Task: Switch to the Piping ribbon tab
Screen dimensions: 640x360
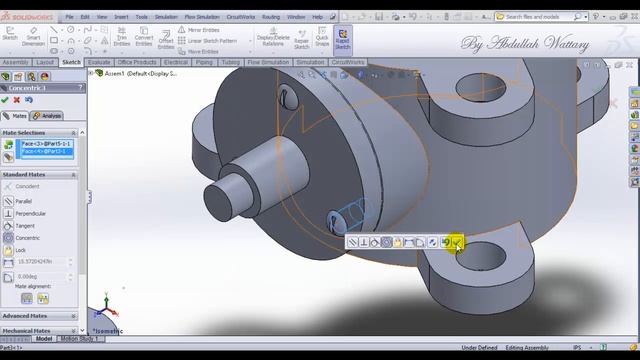Action: tap(204, 62)
